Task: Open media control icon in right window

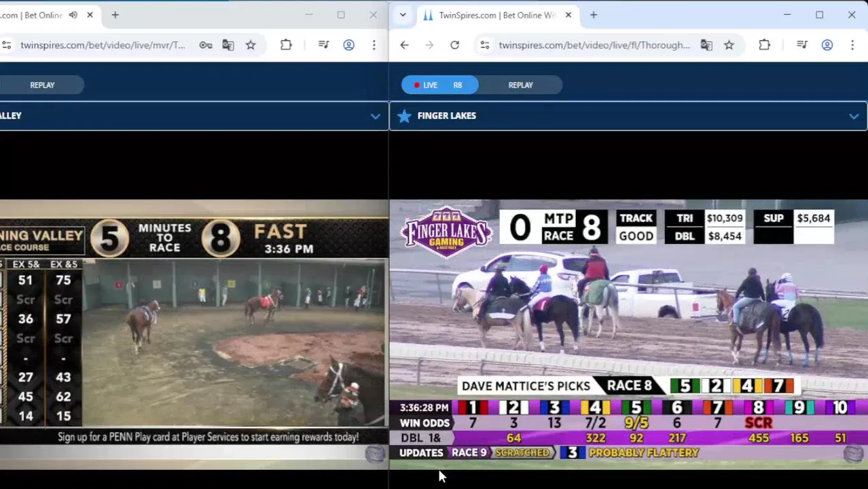Action: [801, 45]
